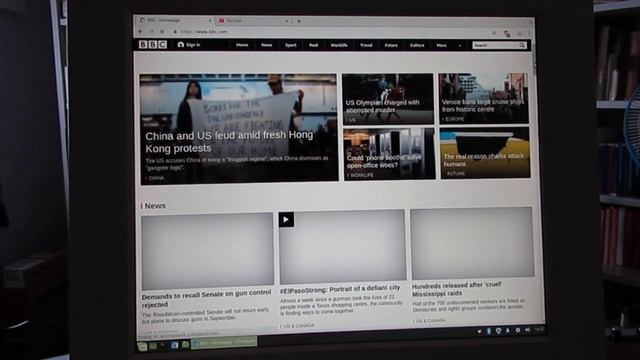Open Hundreds released after 'cruel' Mississippi raids headline
The image size is (640, 360).
(x=456, y=289)
